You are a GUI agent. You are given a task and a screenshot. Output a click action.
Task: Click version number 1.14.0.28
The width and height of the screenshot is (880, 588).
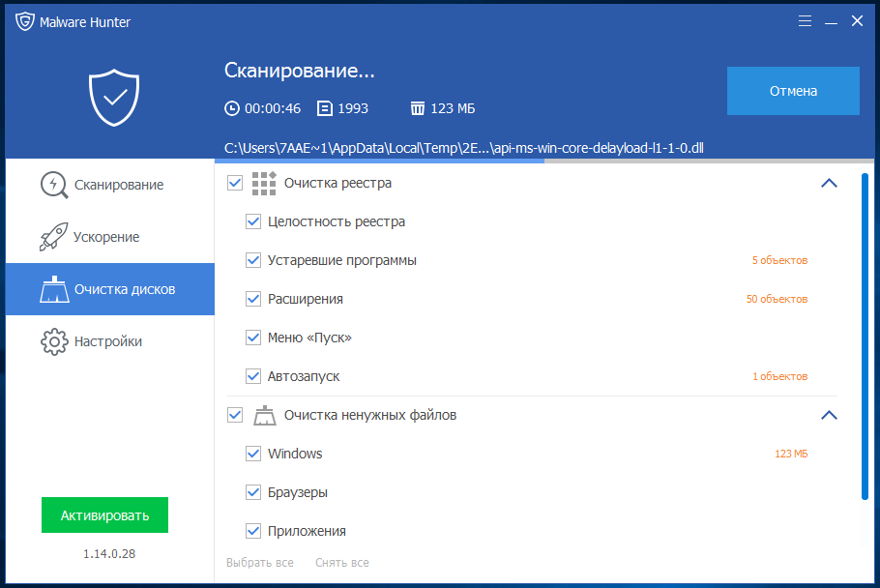coord(109,554)
